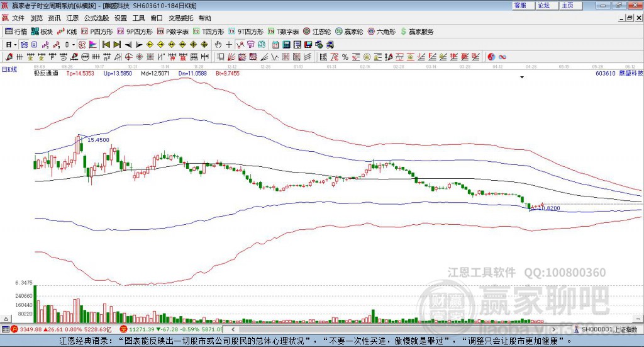Select the red pencil drawing tool
Viewport: 644px width, 347px height.
(x=9, y=57)
